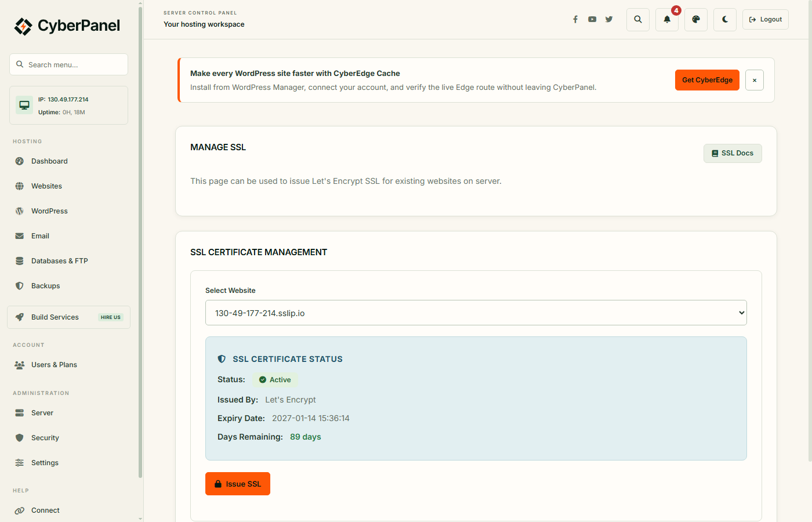Screen dimensions: 812x522
Task: Click the Active status badge
Action: coord(275,380)
